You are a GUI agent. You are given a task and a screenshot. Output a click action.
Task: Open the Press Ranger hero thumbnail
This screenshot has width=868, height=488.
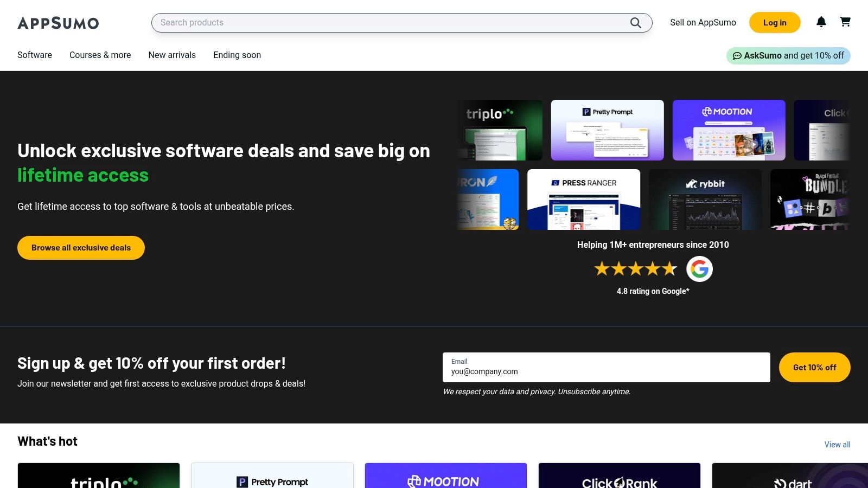[584, 200]
